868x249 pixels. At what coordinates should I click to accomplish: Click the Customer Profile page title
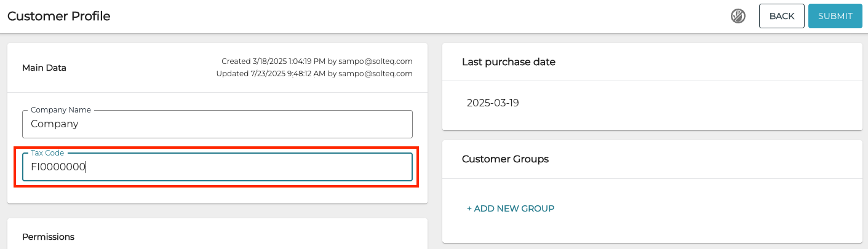(x=59, y=17)
